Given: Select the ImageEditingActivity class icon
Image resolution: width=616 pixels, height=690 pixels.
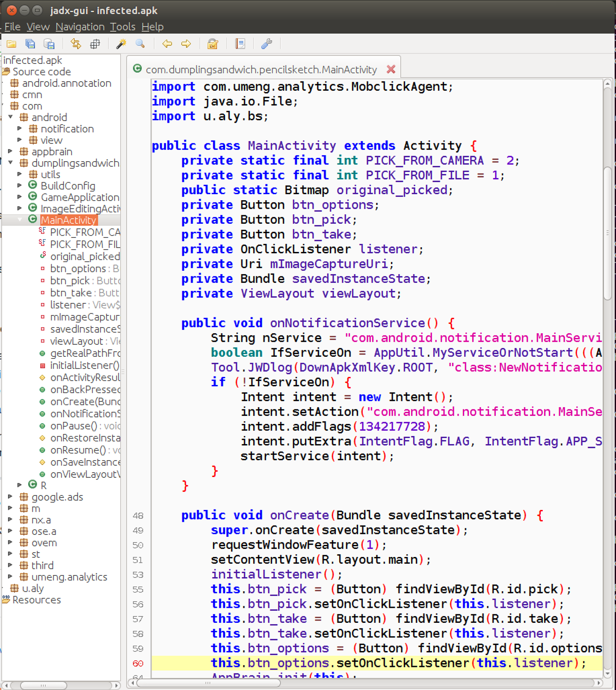Looking at the screenshot, I should [33, 207].
